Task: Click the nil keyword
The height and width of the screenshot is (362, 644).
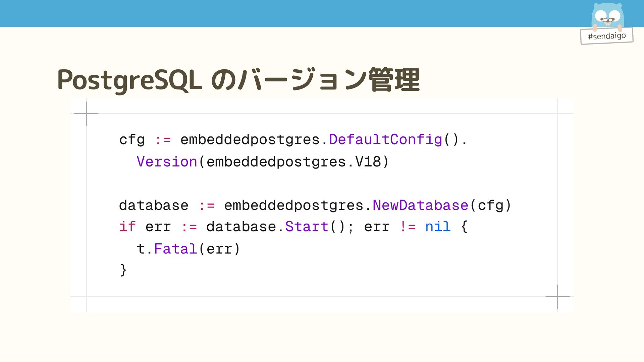Action: tap(437, 227)
